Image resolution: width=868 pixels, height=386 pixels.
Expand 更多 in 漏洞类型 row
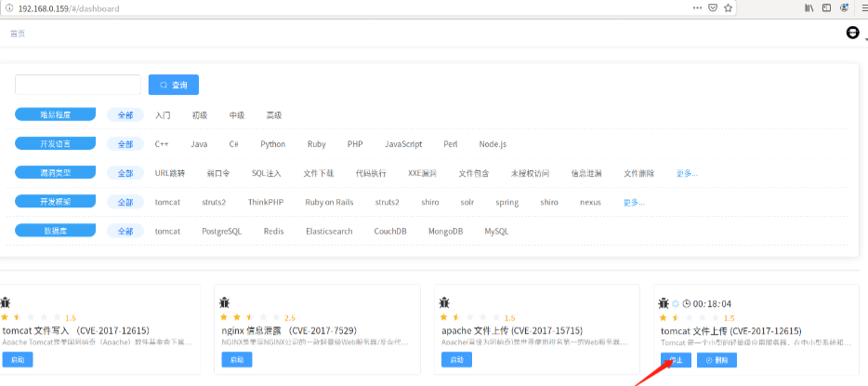(687, 173)
